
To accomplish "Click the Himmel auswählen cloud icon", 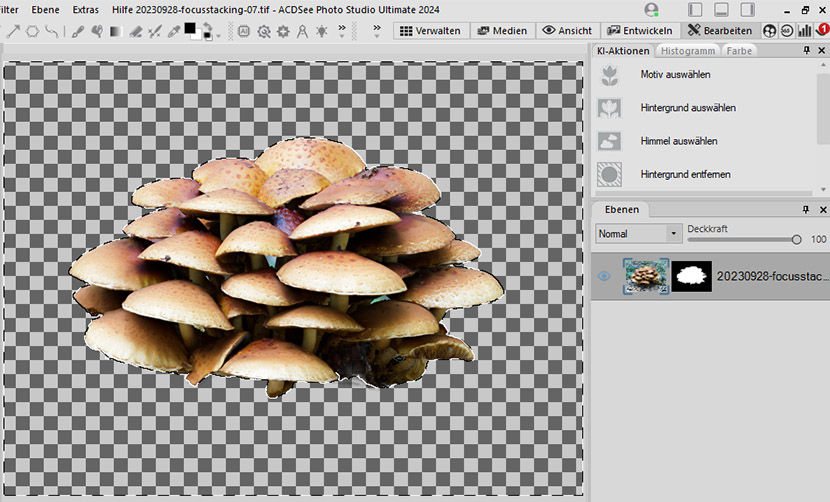I will click(x=609, y=141).
